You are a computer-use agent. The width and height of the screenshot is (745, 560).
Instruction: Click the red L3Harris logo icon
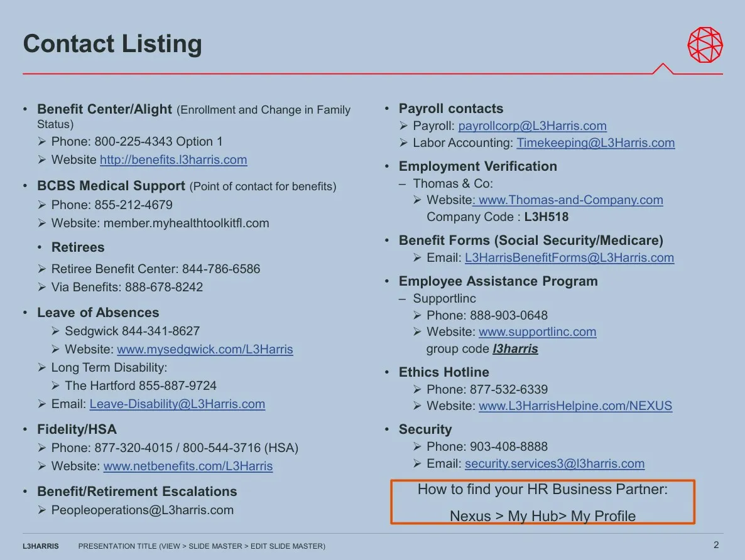[x=706, y=45]
